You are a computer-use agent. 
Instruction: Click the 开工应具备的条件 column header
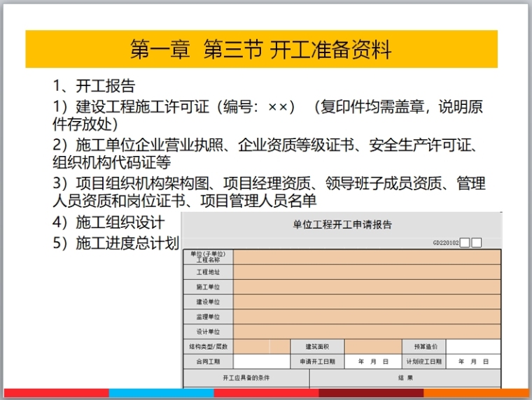246,378
